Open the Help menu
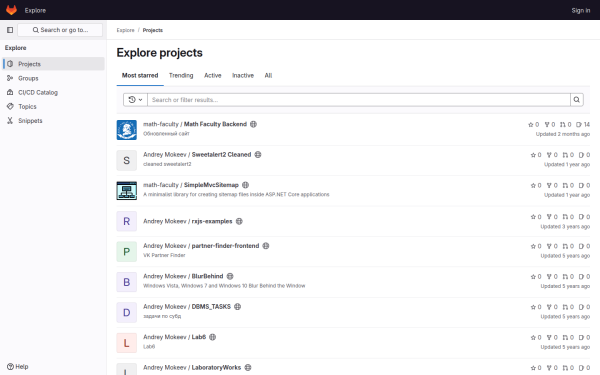Image resolution: width=600 pixels, height=375 pixels. pyautogui.click(x=18, y=367)
